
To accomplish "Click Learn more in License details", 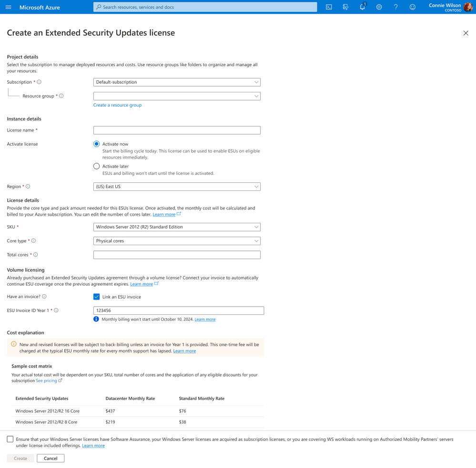I will (164, 214).
